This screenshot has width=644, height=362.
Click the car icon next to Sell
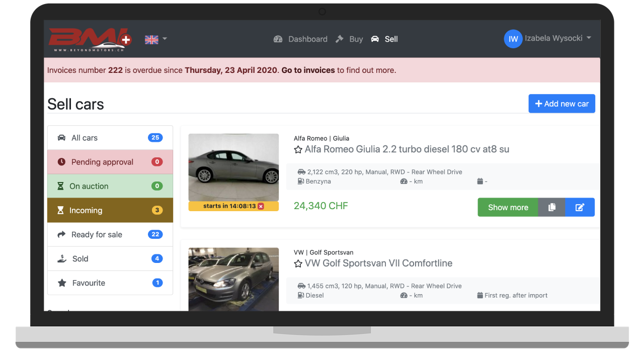coord(374,39)
